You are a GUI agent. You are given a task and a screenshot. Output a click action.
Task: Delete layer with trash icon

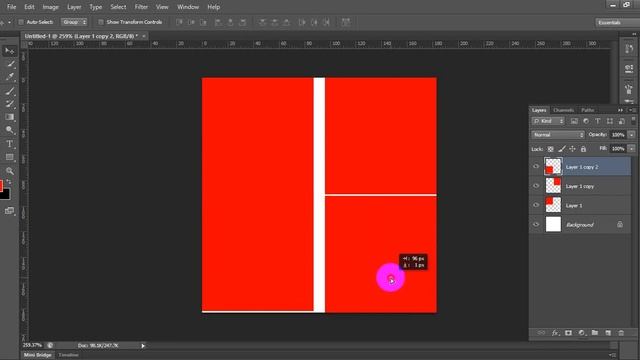tap(621, 333)
